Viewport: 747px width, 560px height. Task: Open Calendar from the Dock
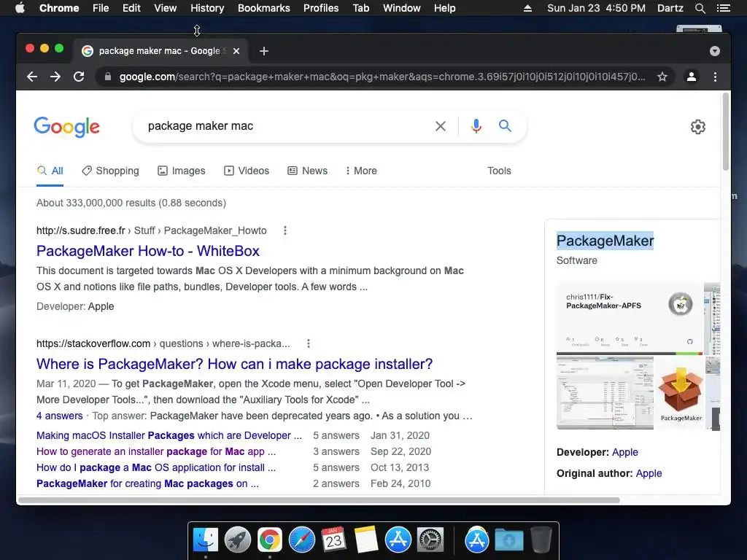[334, 540]
